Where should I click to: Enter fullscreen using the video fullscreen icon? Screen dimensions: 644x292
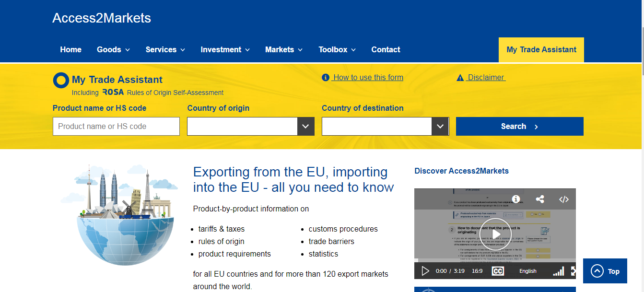pos(573,271)
